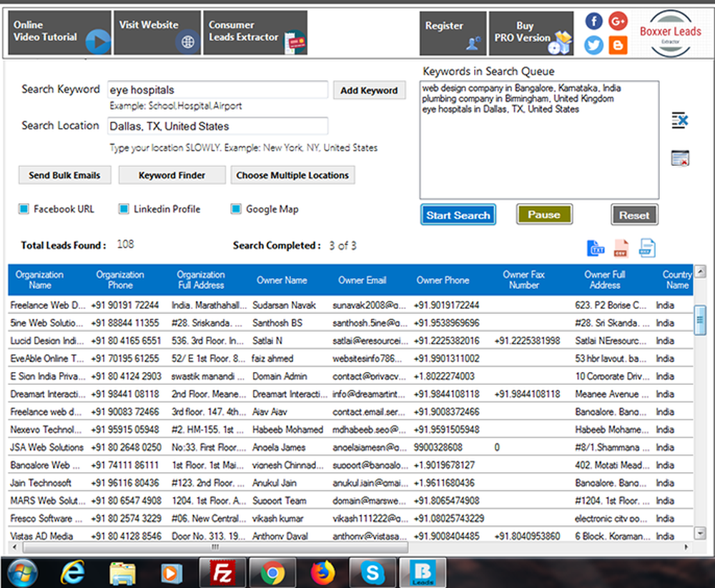
Task: Click the Start Search button
Action: click(458, 215)
